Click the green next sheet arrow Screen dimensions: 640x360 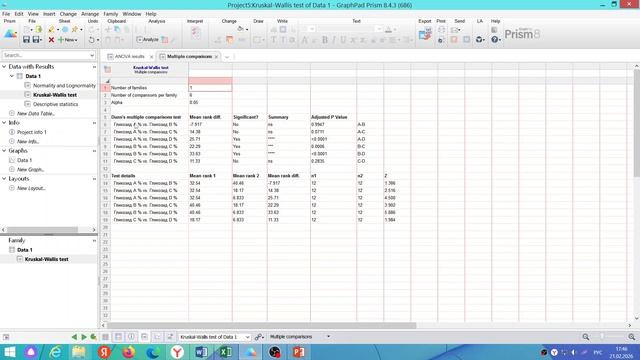(x=84, y=337)
